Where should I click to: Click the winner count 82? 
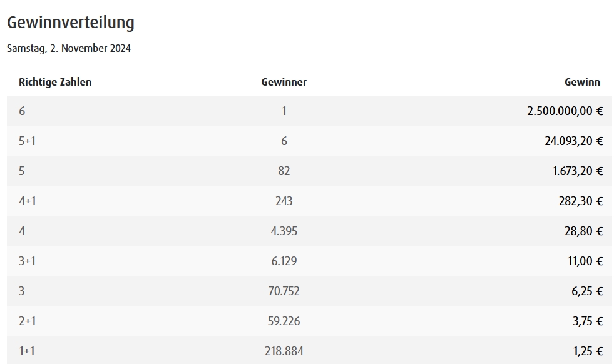point(284,171)
